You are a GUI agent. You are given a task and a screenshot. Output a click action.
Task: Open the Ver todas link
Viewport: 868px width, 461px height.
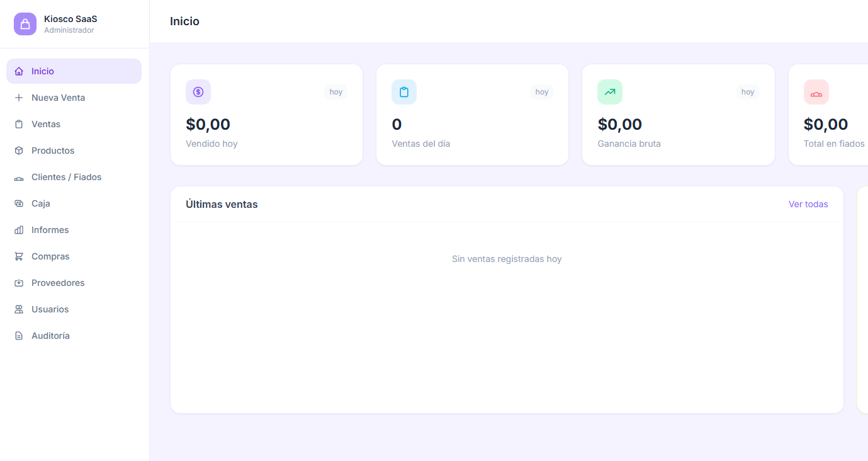808,204
